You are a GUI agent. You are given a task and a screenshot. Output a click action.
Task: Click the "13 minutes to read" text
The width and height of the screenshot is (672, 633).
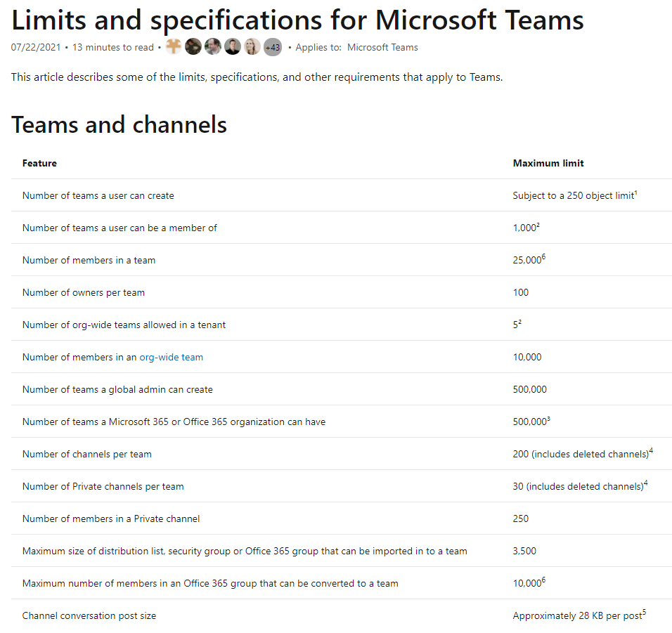113,47
